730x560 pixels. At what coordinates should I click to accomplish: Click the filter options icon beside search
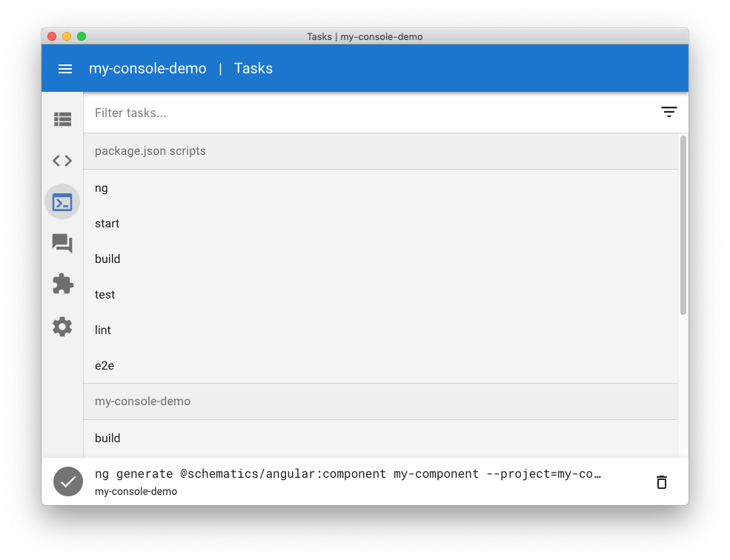pos(668,112)
